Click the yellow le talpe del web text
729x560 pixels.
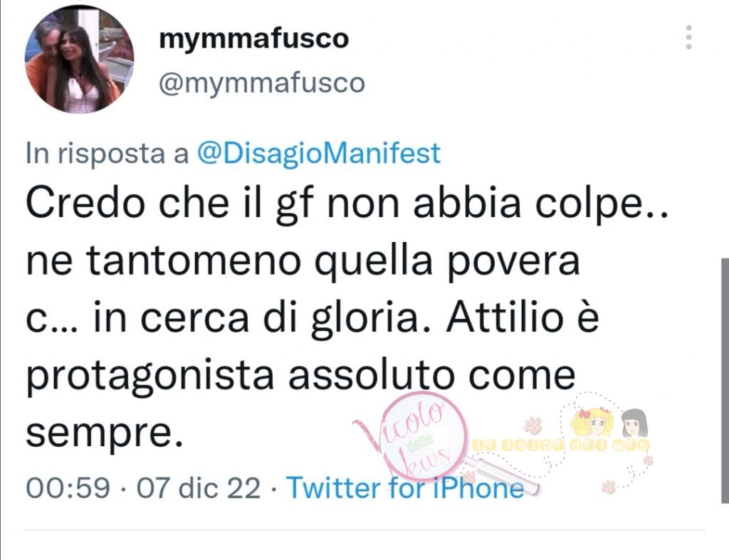(560, 445)
